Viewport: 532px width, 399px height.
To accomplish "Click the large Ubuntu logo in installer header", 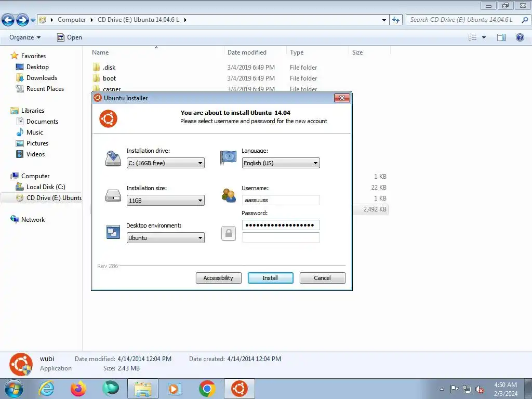I will tap(108, 118).
